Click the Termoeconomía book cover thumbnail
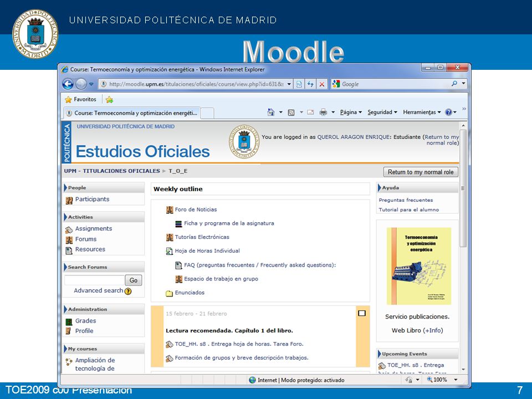Image resolution: width=532 pixels, height=399 pixels. click(419, 266)
